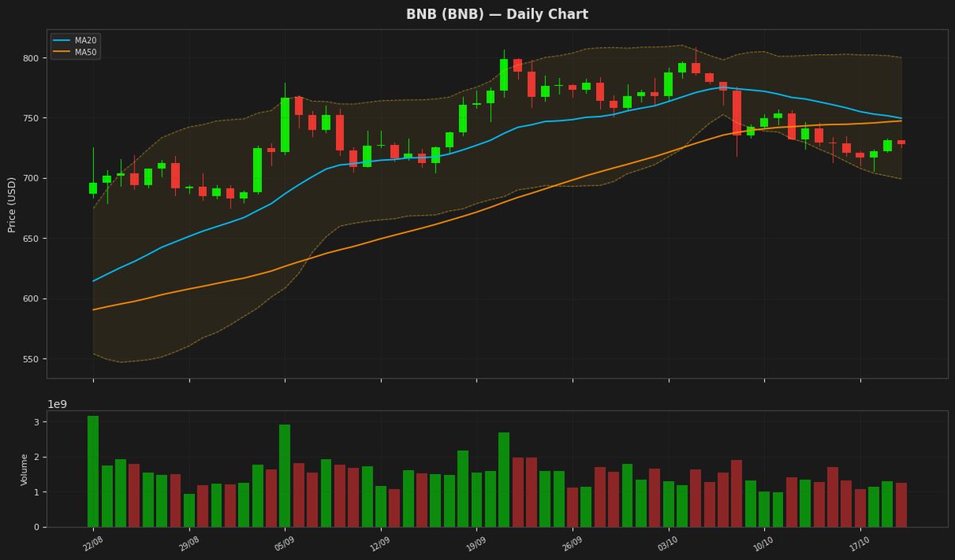Click the tall green candlestick above 05/09
Viewport: 955px width, 560px height.
(x=285, y=125)
